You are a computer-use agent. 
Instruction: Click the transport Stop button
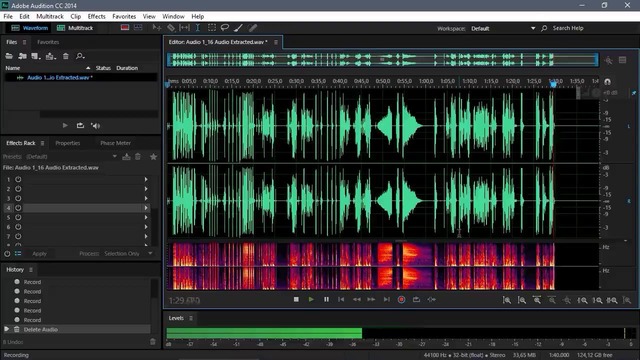click(x=296, y=300)
